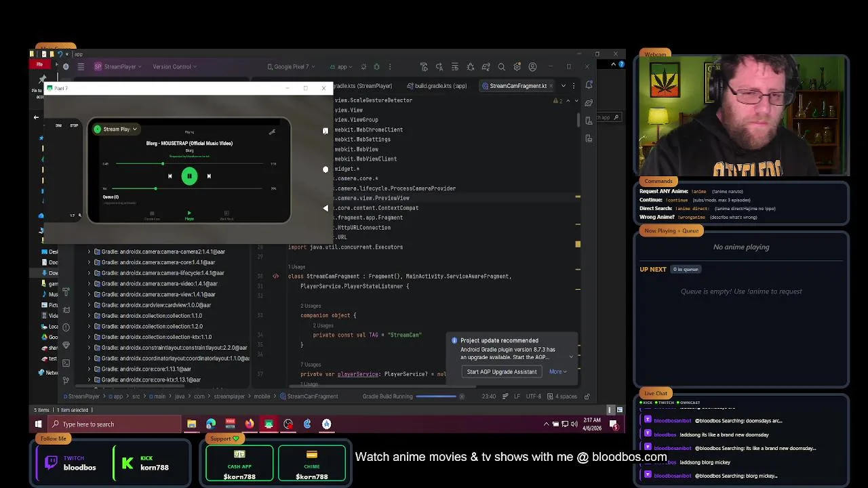Screen dimensions: 868x488
Task: Switch to build.gradle.kts (:app) tab
Action: [x=436, y=86]
